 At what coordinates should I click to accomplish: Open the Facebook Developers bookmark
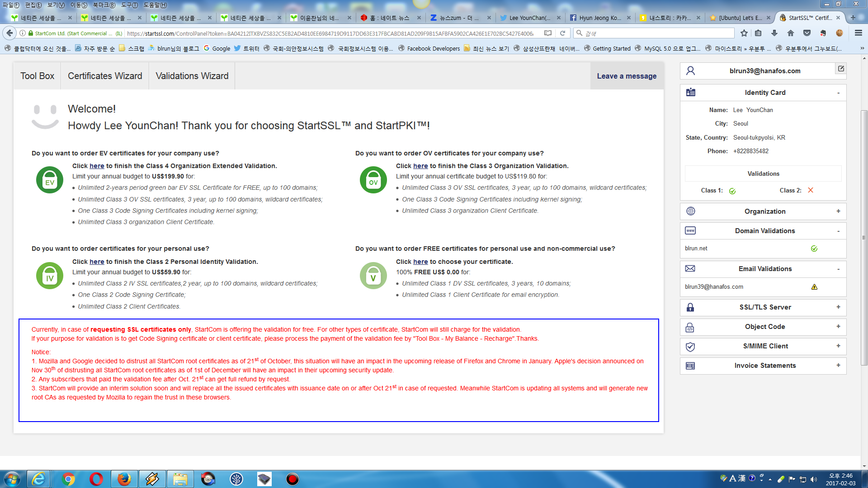[x=429, y=48]
